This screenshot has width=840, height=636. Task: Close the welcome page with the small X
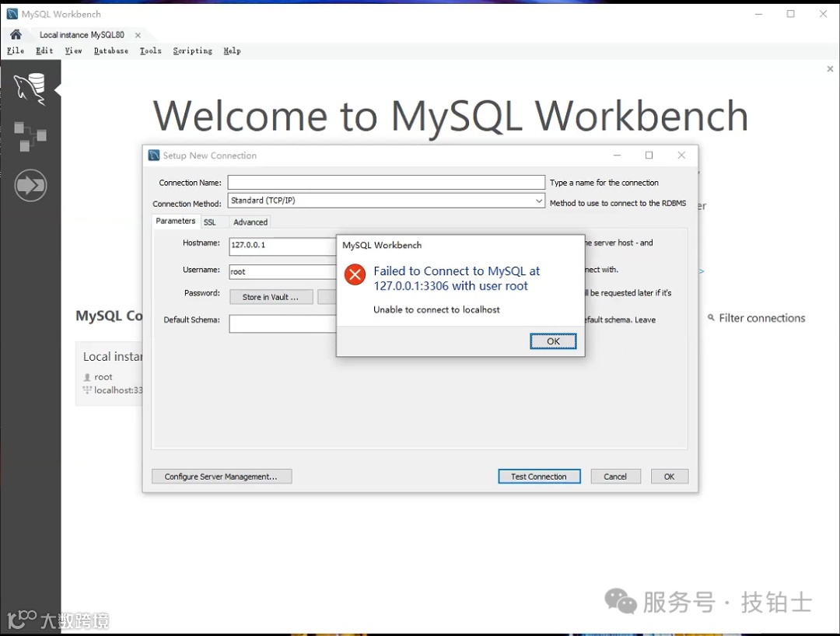[x=830, y=69]
